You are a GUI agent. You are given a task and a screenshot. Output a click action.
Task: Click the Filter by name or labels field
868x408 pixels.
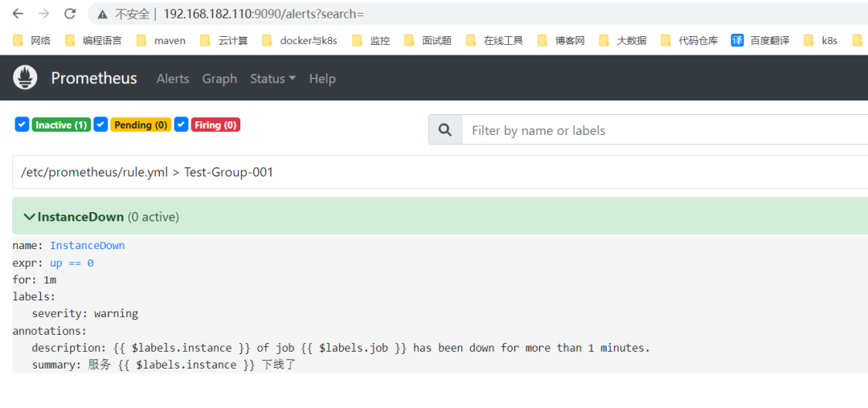tap(665, 130)
